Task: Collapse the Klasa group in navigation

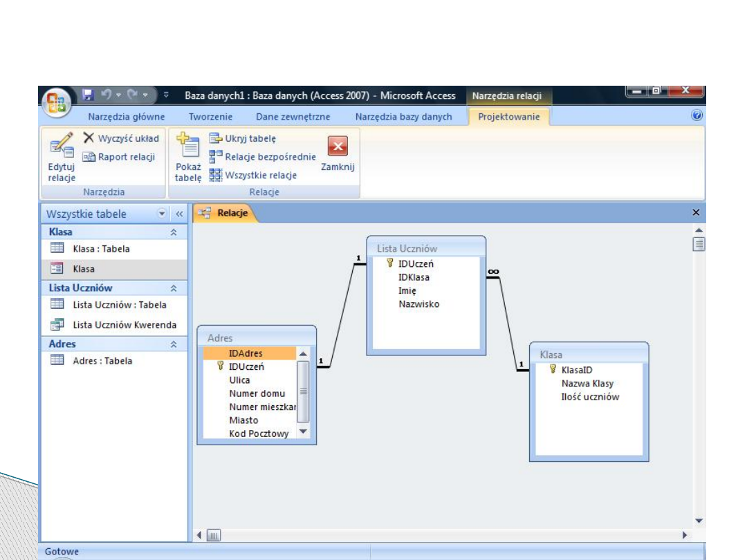Action: [x=174, y=233]
